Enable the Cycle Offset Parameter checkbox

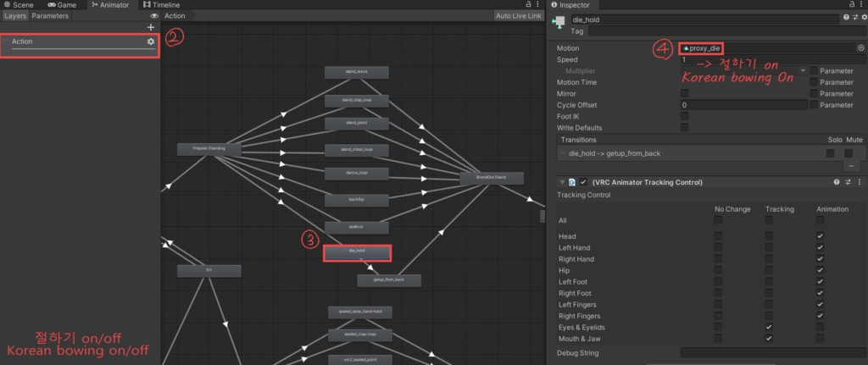pos(814,104)
